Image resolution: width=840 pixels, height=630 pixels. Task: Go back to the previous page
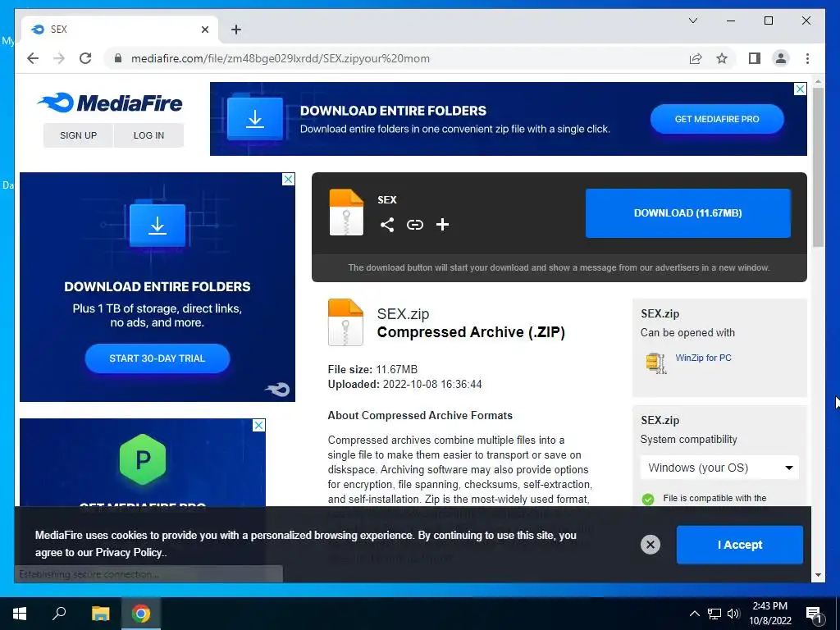pos(33,58)
